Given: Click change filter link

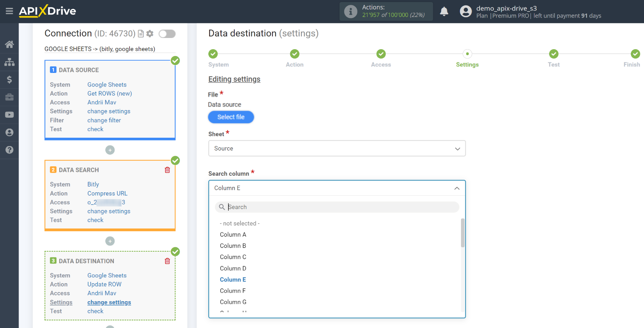Looking at the screenshot, I should click(x=104, y=120).
